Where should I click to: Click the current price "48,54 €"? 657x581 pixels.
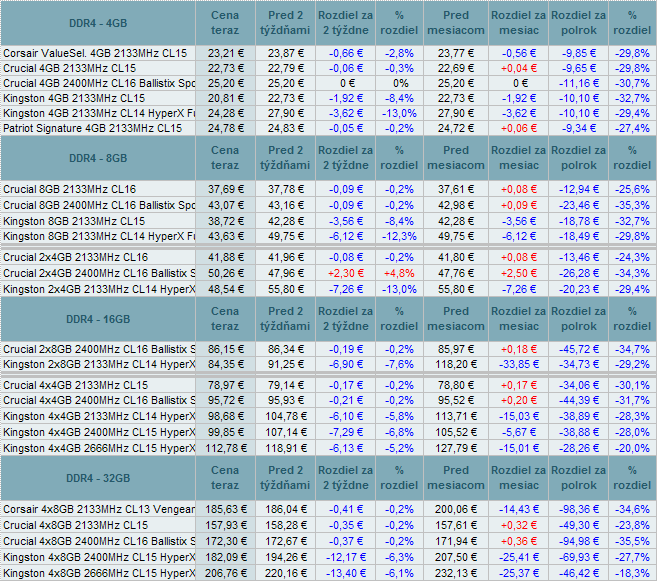(225, 289)
